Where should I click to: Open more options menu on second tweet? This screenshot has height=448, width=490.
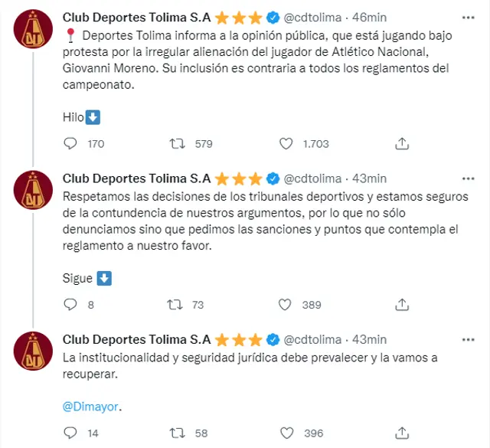click(467, 178)
